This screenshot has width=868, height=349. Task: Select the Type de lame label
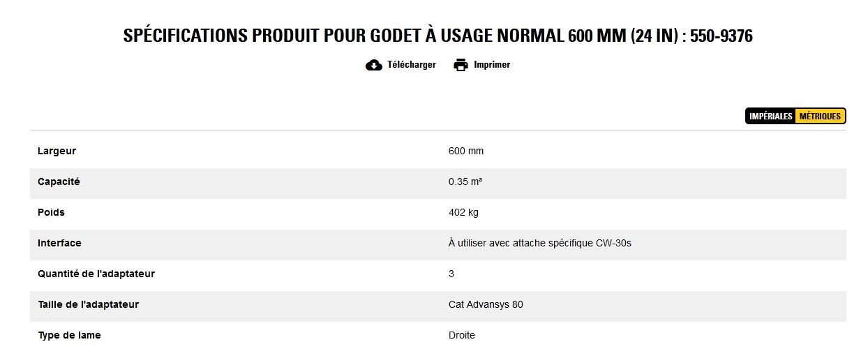tap(69, 335)
